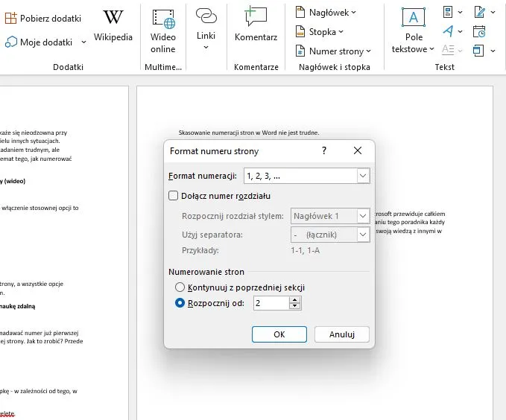Click the Rozpocznij od number field
Screen dimensions: 506x420
click(x=271, y=303)
